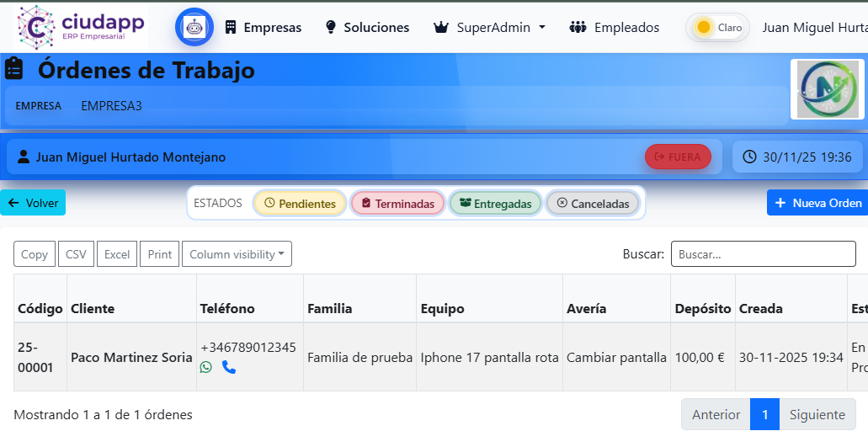Open the robot assistant icon
868x447 pixels.
pos(194,27)
